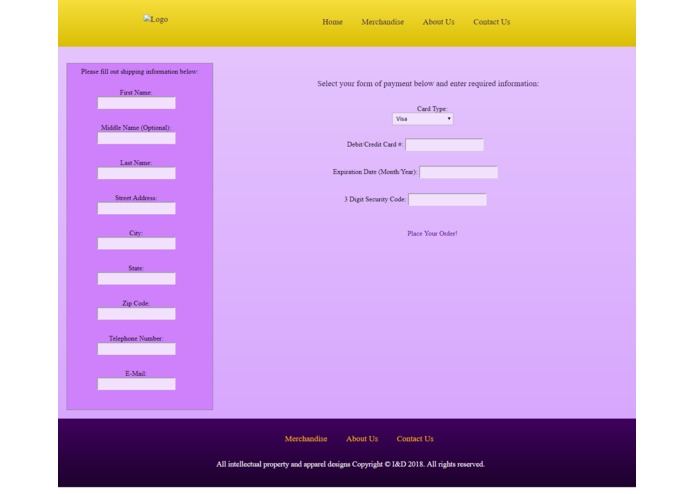Screen dimensions: 695x494
Task: Click into the Middle Name (Optional) field
Action: 137,138
